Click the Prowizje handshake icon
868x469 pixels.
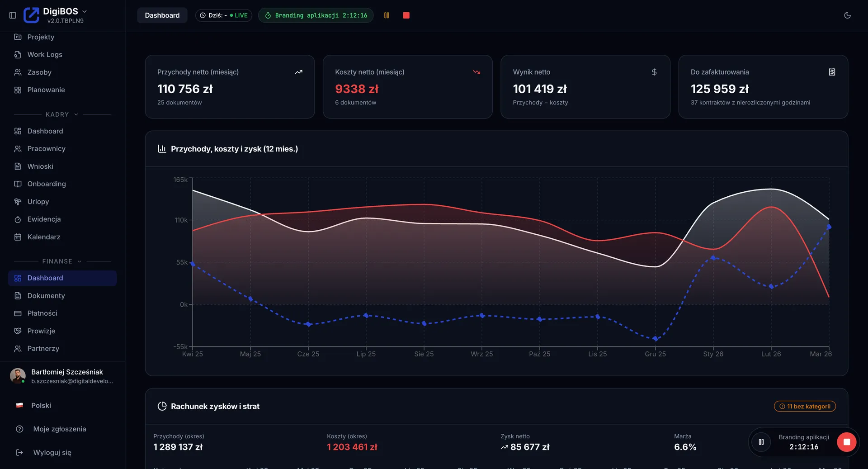click(18, 331)
